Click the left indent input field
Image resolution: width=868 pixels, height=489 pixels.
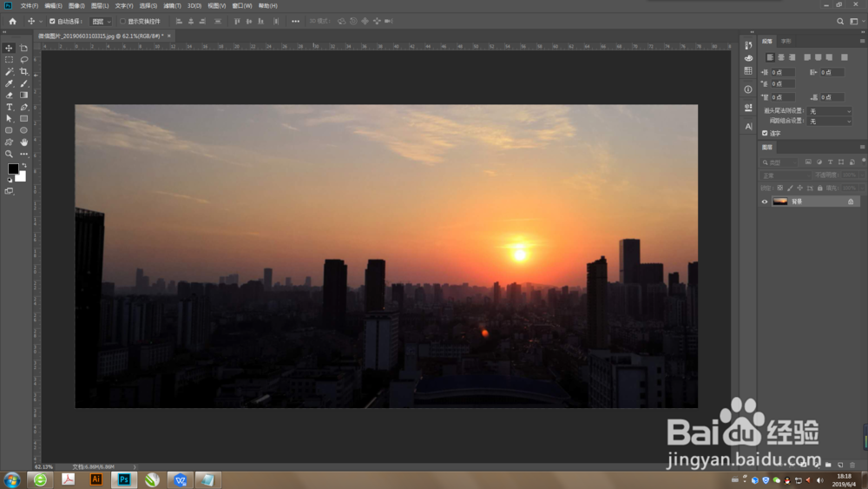click(783, 73)
